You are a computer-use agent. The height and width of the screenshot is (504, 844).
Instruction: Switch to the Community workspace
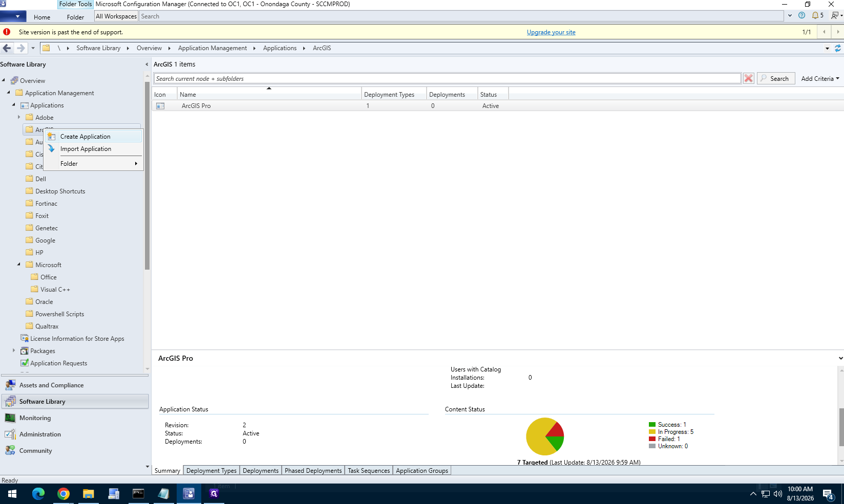[x=75, y=451]
